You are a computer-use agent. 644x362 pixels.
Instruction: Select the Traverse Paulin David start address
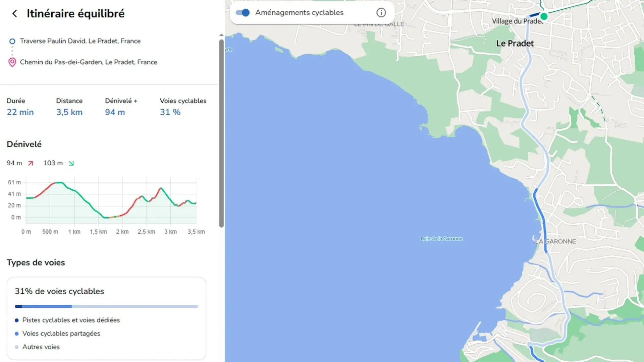(80, 41)
